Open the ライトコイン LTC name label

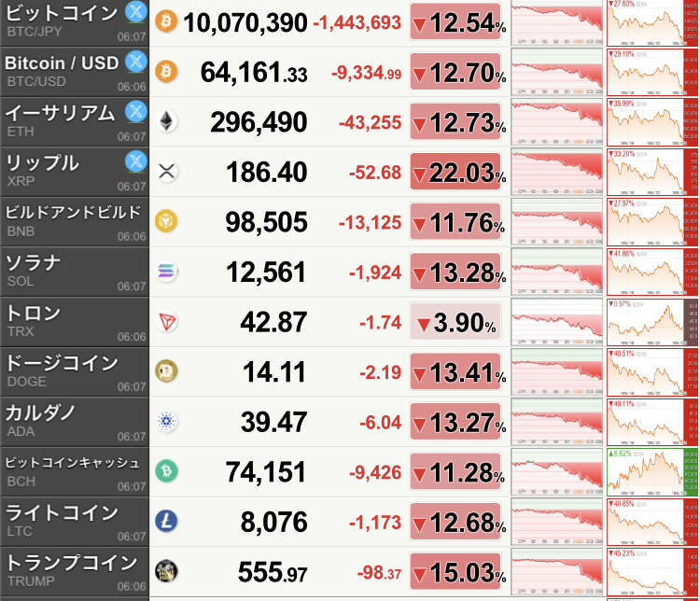point(63,521)
